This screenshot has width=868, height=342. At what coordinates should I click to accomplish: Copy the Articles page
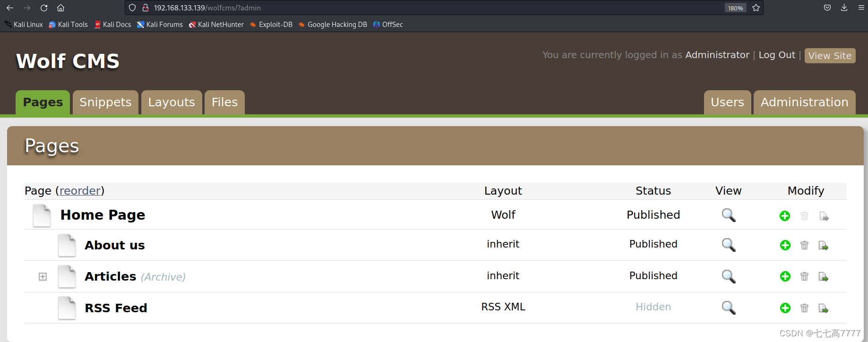click(824, 277)
